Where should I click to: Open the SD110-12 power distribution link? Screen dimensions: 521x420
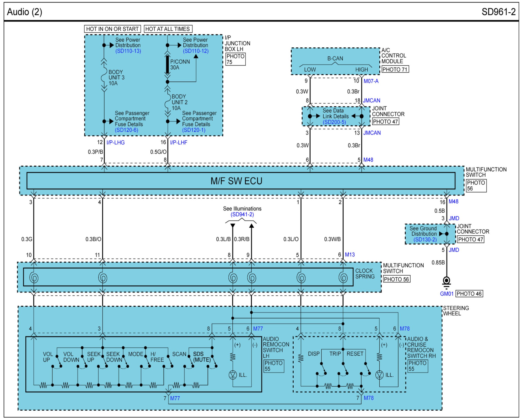click(196, 51)
